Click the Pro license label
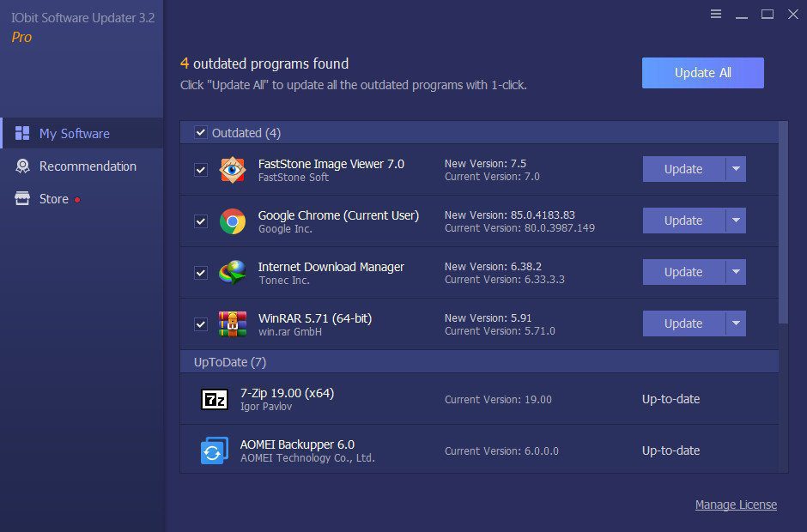The width and height of the screenshot is (807, 532). click(x=21, y=37)
